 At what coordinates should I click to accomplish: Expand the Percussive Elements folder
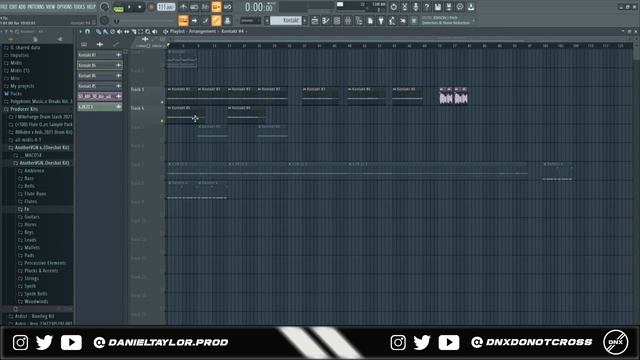tap(45, 263)
